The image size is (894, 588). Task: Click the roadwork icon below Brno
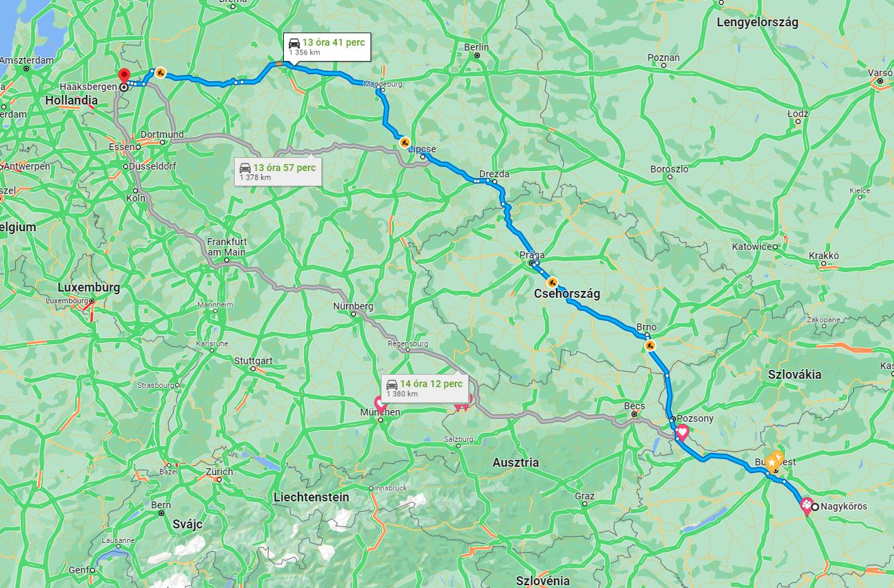point(650,344)
